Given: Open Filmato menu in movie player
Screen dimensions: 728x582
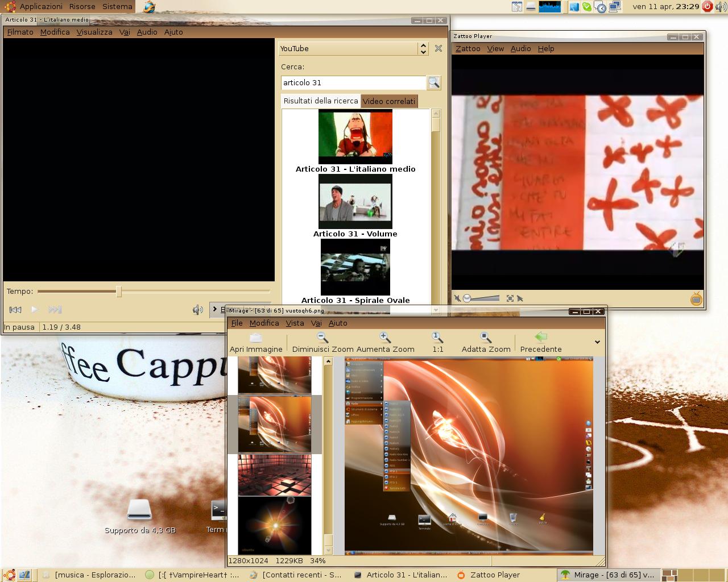Looking at the screenshot, I should coord(20,32).
